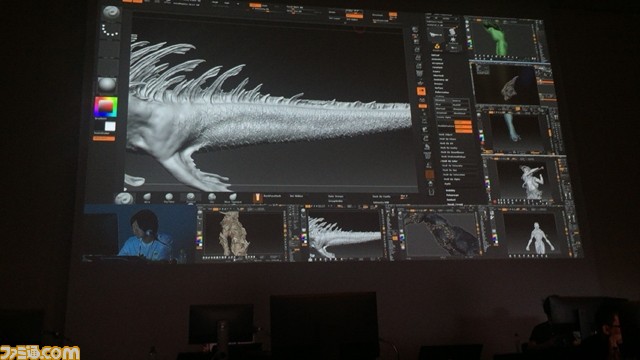Select the Move Topological brush on the bottom shelf
Screen dimensions: 640x360
[233, 198]
